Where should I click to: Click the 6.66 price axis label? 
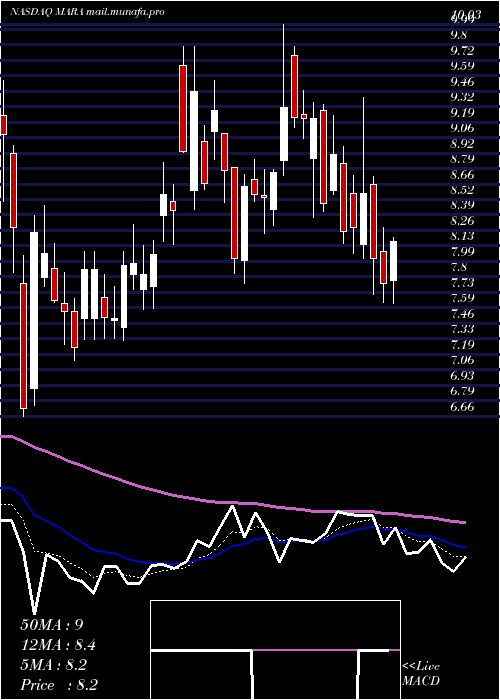point(462,407)
